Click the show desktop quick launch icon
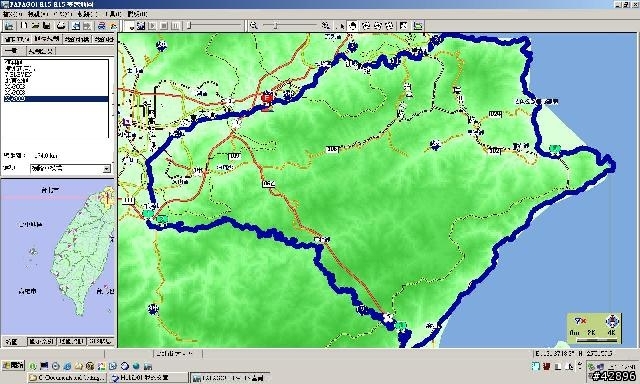This screenshot has height=384, width=640. click(x=44, y=366)
